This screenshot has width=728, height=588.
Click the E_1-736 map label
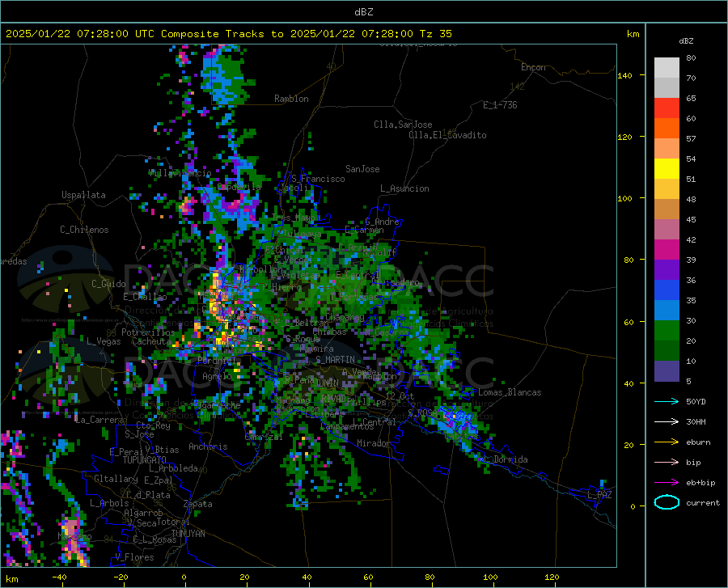point(500,105)
